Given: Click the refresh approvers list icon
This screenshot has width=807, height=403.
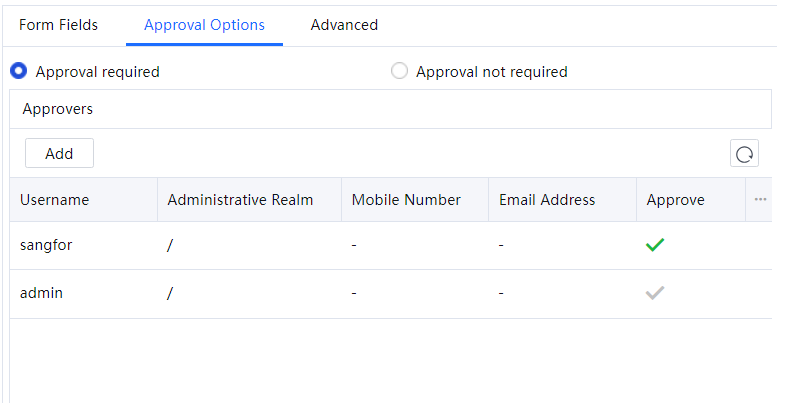Looking at the screenshot, I should [744, 154].
